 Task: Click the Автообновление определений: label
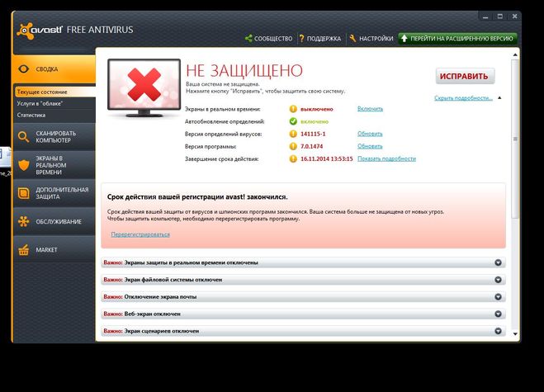pos(225,121)
